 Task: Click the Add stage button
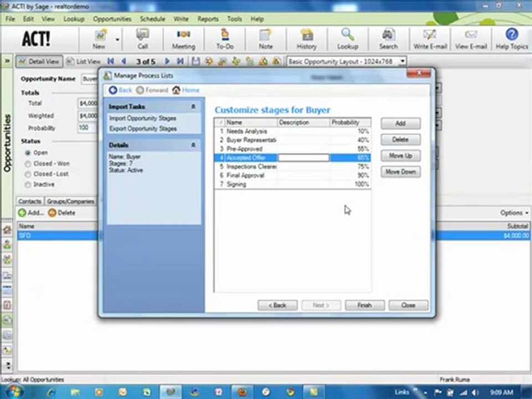(x=400, y=124)
